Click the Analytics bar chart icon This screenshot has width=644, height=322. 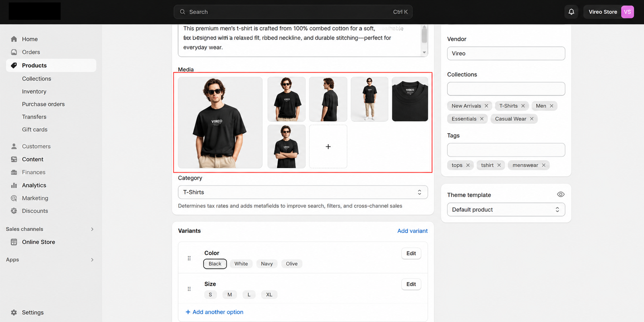pos(14,185)
